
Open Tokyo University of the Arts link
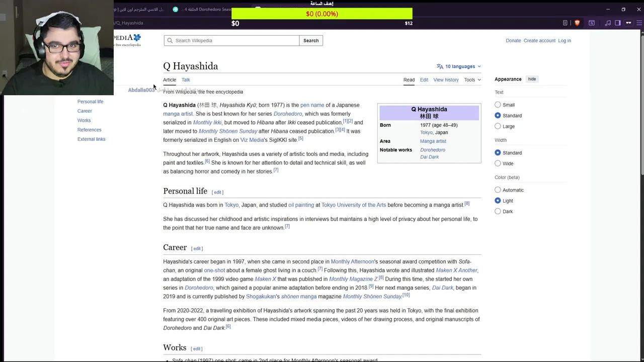click(354, 205)
